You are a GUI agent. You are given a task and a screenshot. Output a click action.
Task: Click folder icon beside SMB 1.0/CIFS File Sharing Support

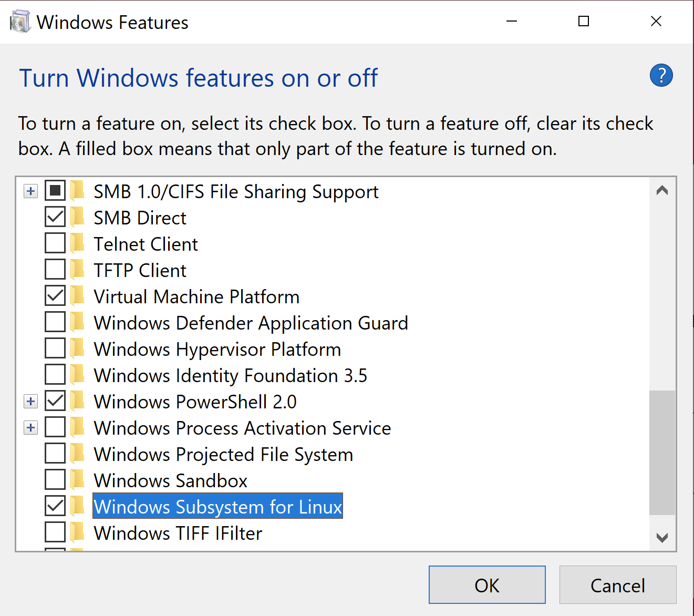(78, 191)
